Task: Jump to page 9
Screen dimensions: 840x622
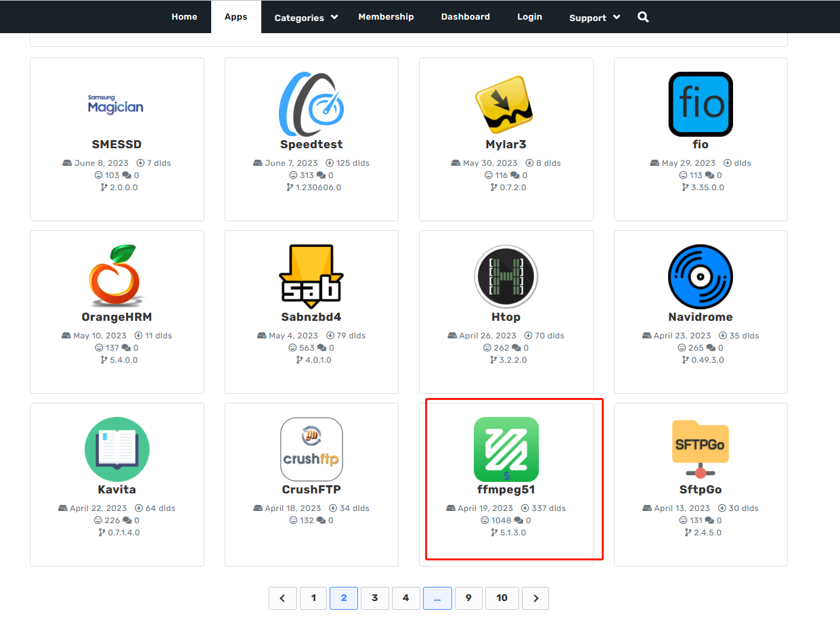Action: click(468, 598)
